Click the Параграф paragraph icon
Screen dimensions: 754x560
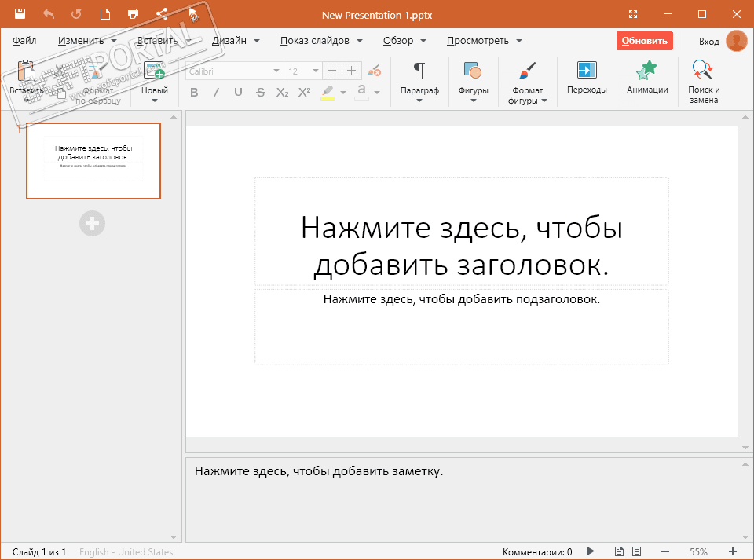click(x=419, y=71)
